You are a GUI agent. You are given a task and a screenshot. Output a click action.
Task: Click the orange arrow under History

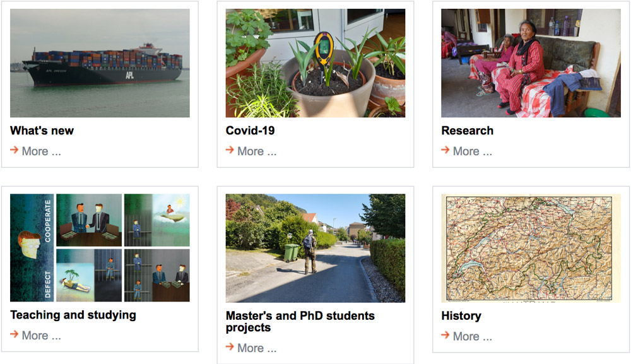click(x=445, y=335)
